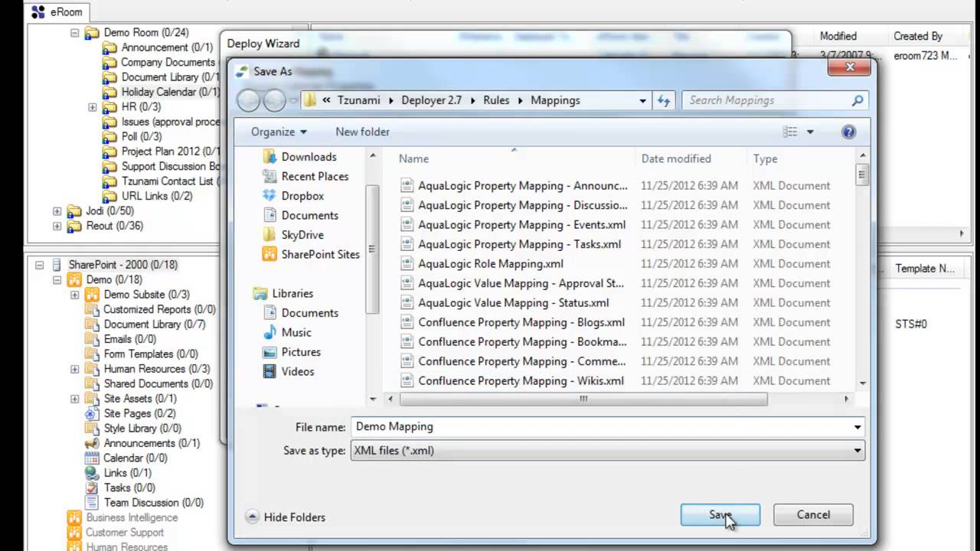Select AquaLogic Property Mapping - Tasks.xml

[519, 244]
